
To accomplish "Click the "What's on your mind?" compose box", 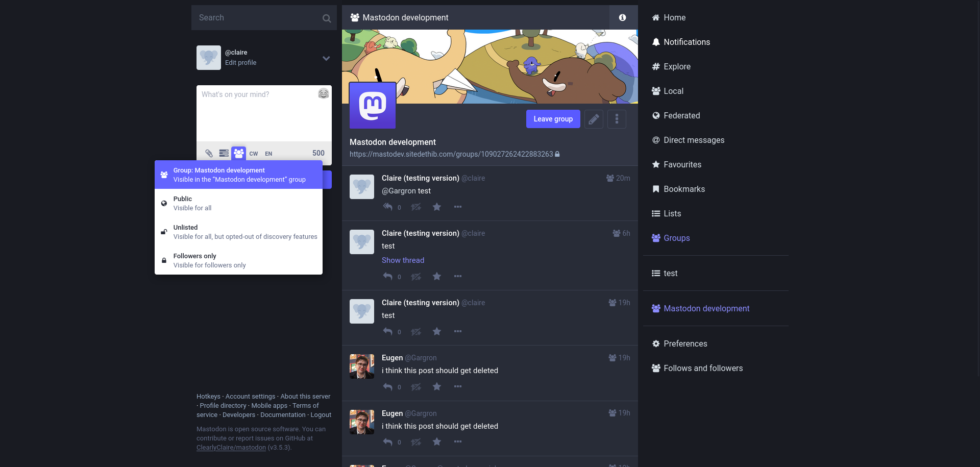I will 264,113.
